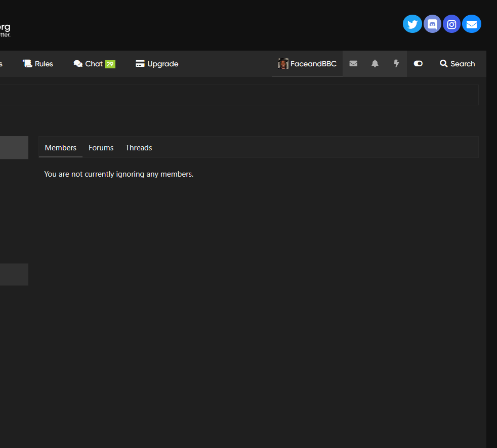The image size is (497, 448).
Task: Go to the Chat page
Action: [x=89, y=64]
